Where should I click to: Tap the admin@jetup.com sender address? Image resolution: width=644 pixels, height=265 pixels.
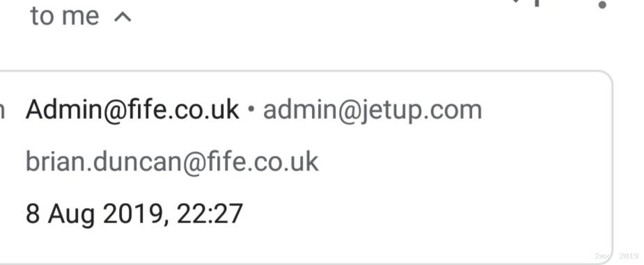[372, 111]
